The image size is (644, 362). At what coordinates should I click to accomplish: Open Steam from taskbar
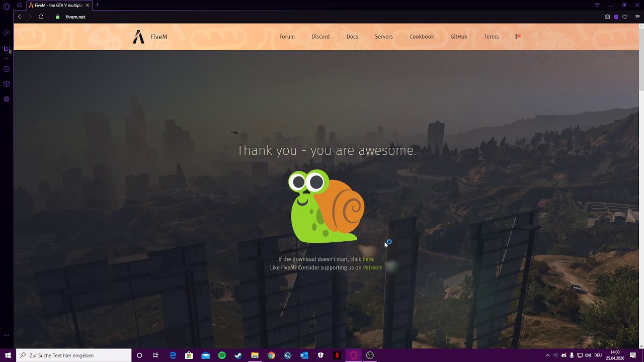point(238,355)
